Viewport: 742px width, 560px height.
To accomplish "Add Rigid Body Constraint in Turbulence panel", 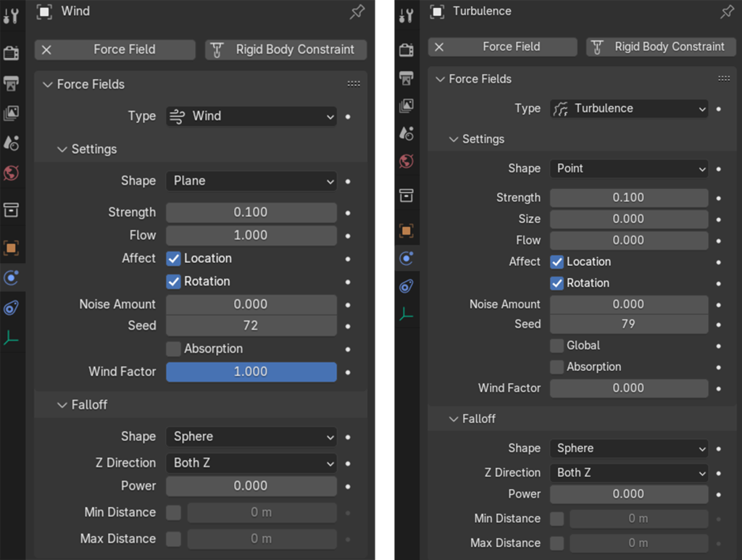I will coord(659,46).
